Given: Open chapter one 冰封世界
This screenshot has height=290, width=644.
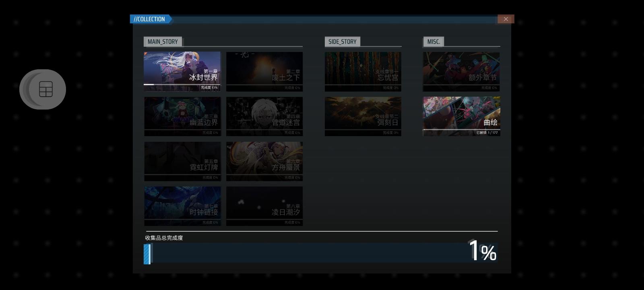Looking at the screenshot, I should click(182, 71).
